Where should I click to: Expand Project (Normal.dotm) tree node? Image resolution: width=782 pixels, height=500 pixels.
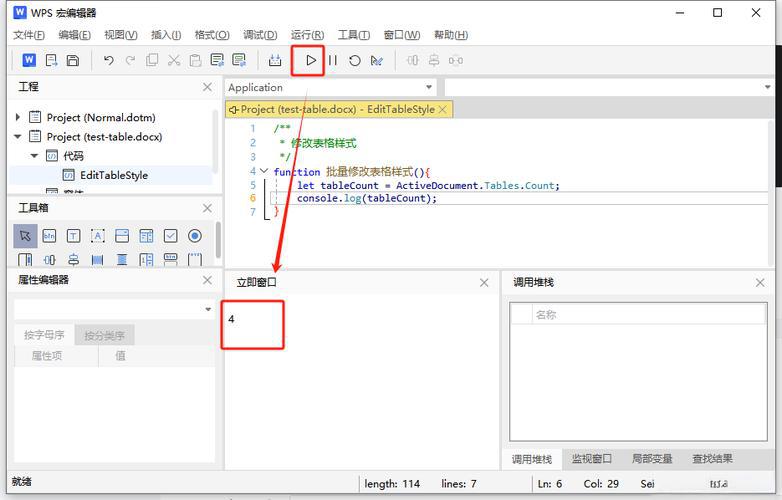tap(17, 117)
